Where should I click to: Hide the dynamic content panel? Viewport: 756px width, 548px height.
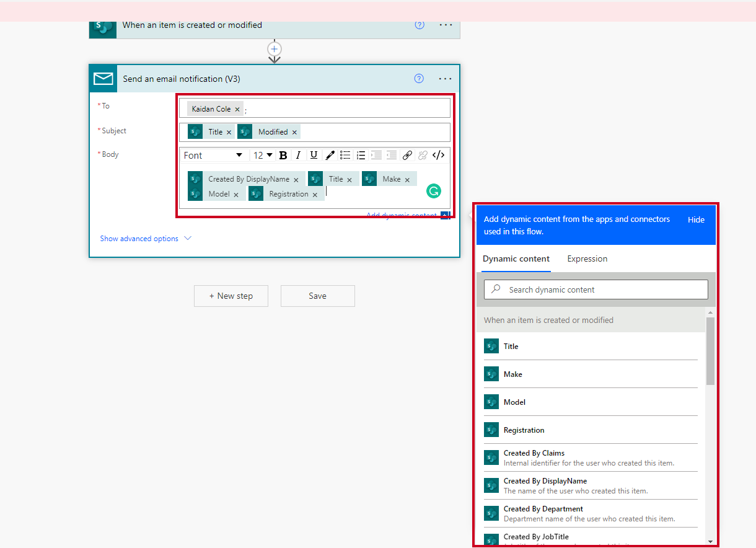[697, 219]
